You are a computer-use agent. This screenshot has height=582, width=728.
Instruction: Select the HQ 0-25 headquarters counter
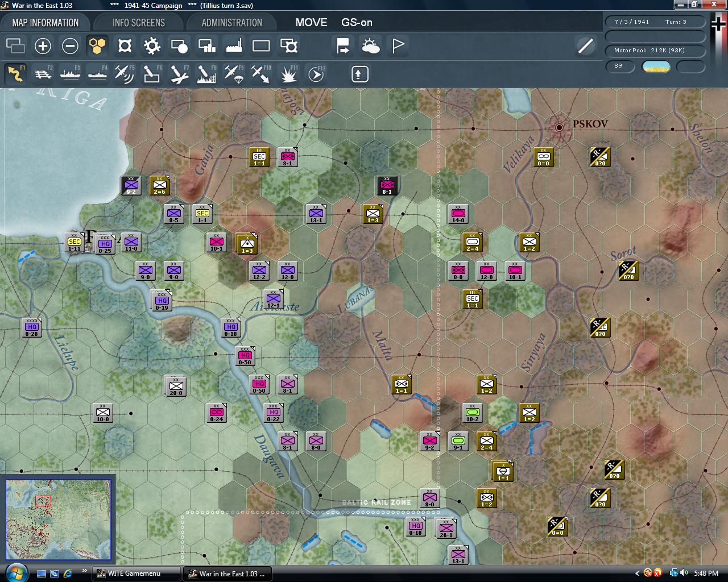click(105, 244)
